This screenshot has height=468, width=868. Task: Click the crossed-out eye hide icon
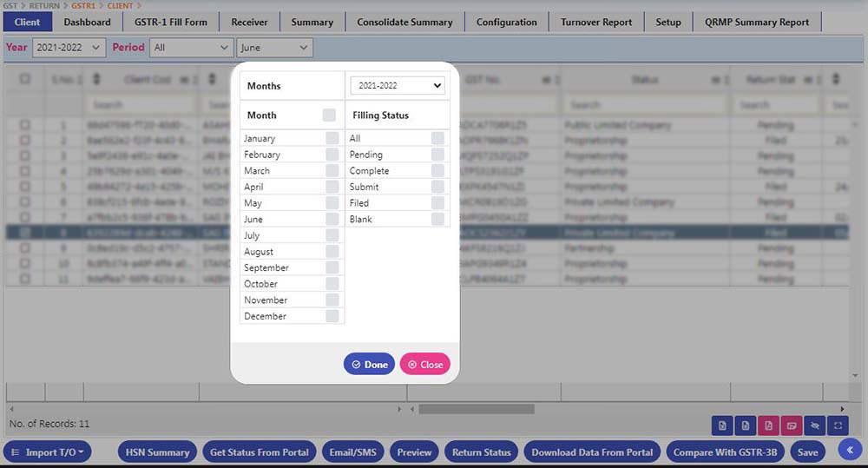(x=814, y=425)
